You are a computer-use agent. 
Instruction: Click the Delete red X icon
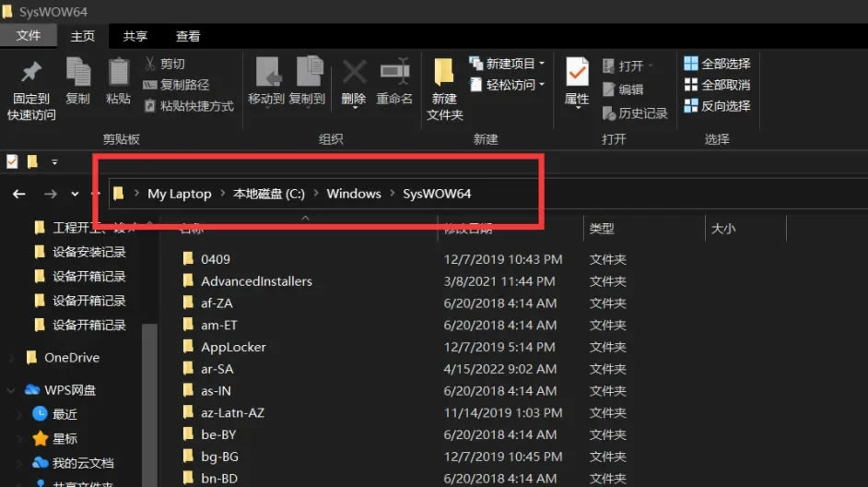click(354, 74)
